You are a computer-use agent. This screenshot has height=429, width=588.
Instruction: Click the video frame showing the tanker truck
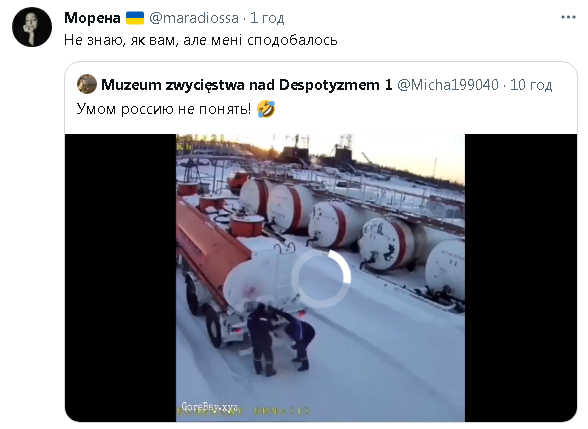(x=321, y=278)
